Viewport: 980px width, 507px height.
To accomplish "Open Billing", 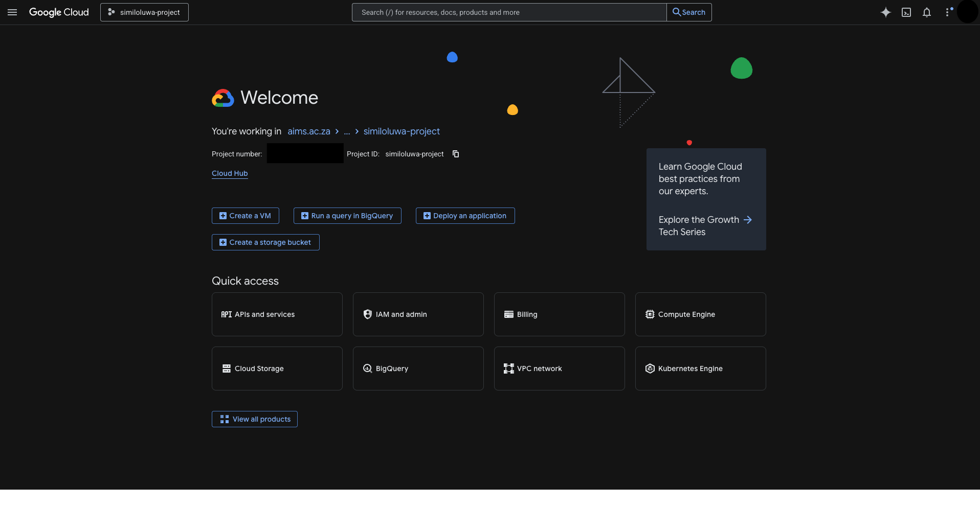I will click(x=559, y=314).
